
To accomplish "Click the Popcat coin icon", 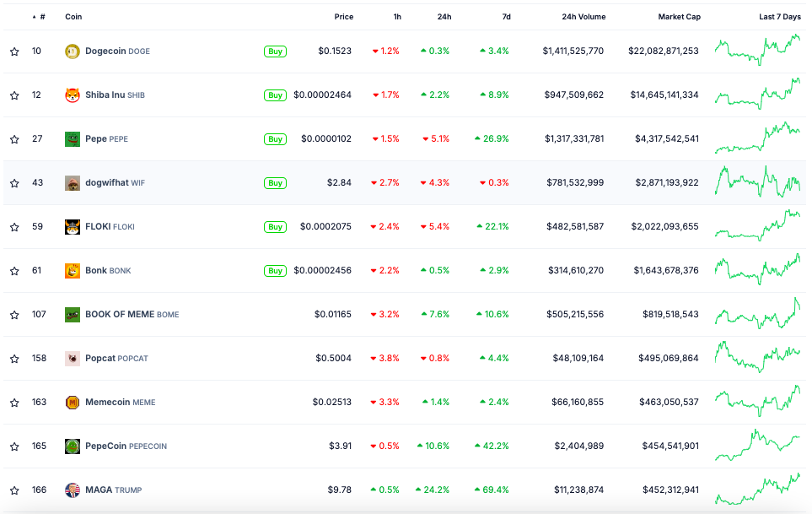I will tap(73, 359).
